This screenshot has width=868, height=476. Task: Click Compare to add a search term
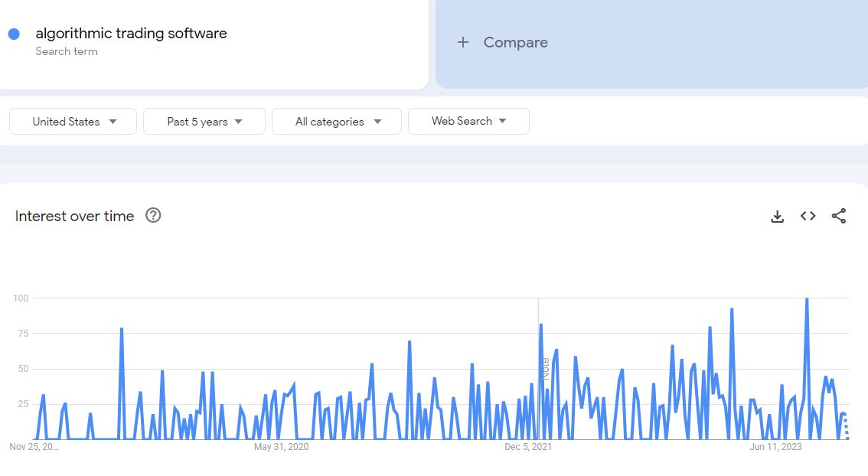click(515, 42)
